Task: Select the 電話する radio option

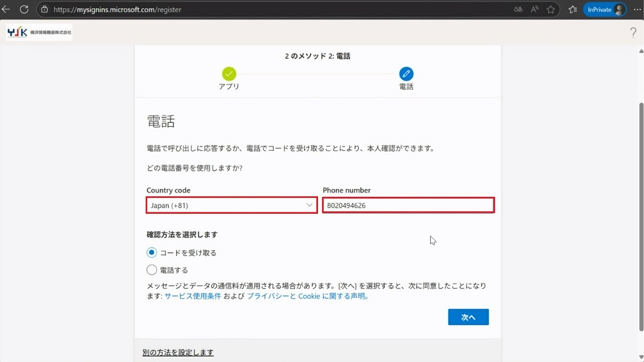Action: click(x=152, y=270)
